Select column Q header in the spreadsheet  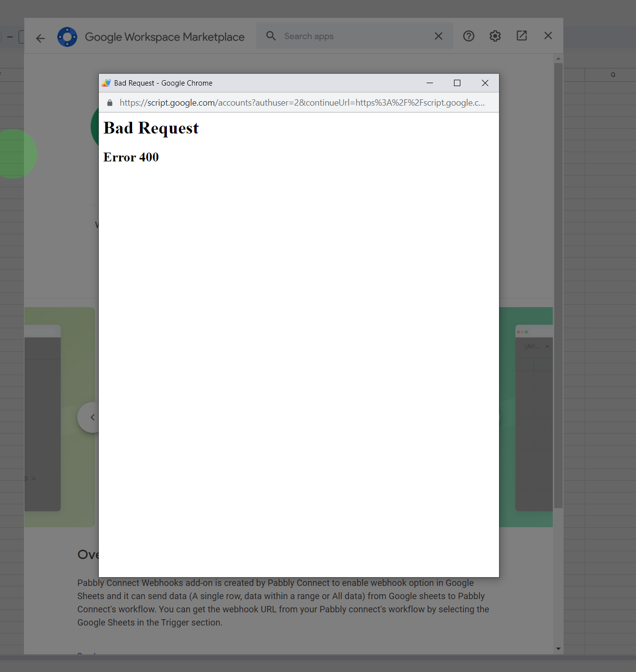(x=613, y=75)
